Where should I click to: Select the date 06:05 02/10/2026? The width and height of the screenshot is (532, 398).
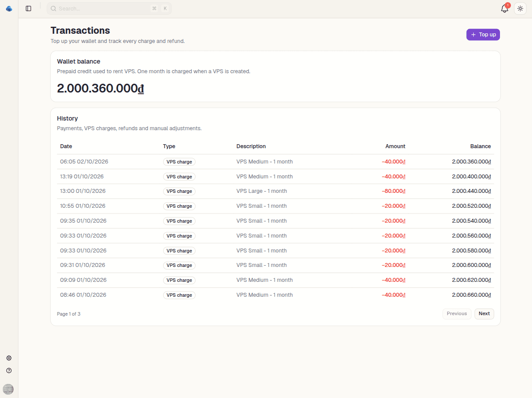click(x=84, y=162)
